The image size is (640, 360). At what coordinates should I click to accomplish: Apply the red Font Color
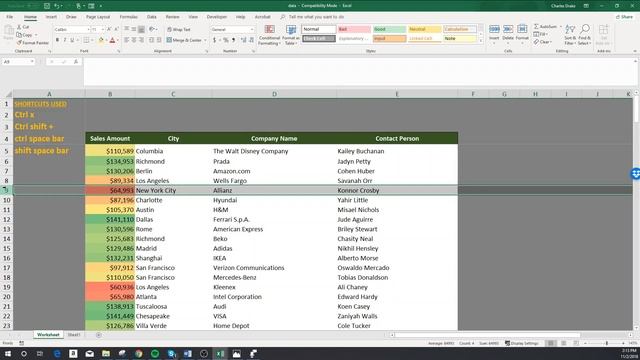coord(112,40)
